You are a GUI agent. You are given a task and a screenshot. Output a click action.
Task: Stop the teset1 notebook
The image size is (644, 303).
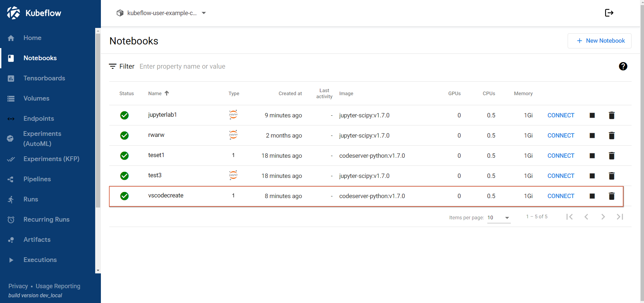click(592, 156)
